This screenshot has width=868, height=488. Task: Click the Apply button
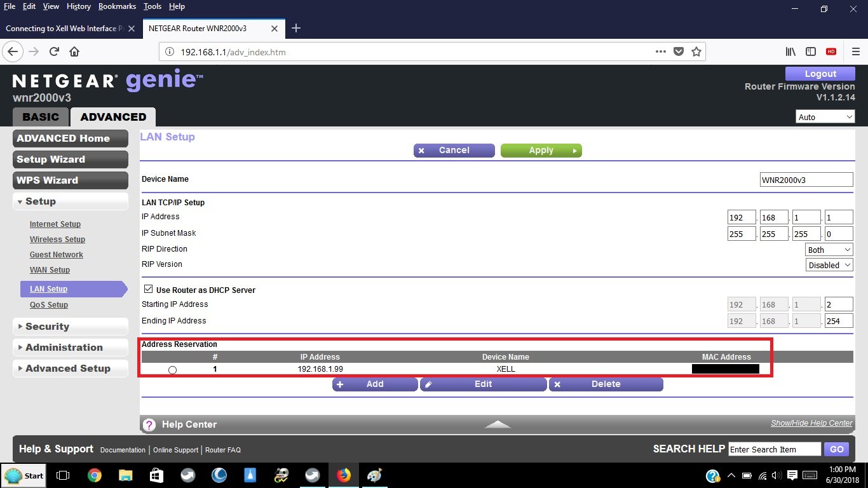541,151
